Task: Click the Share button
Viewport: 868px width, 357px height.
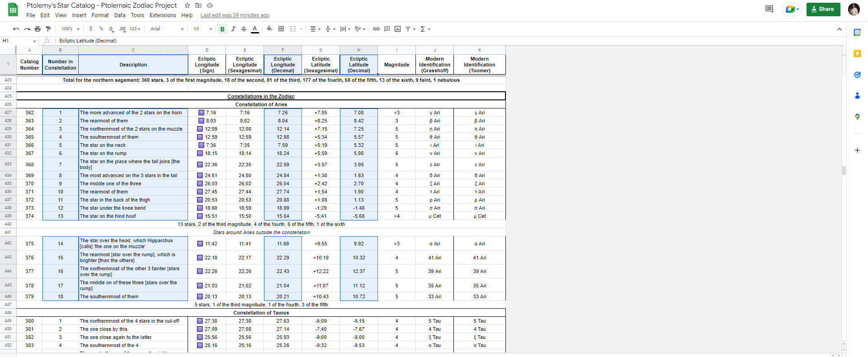Action: [823, 9]
